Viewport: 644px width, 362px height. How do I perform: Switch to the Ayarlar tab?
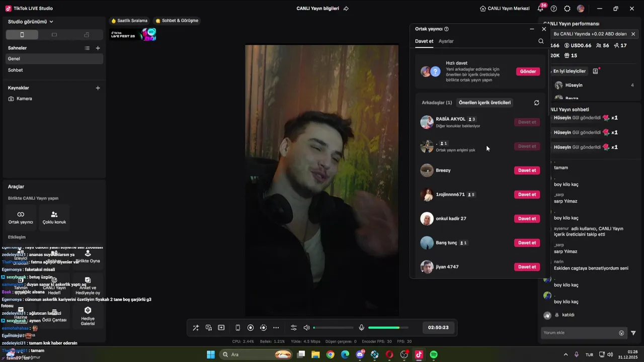coord(446,41)
